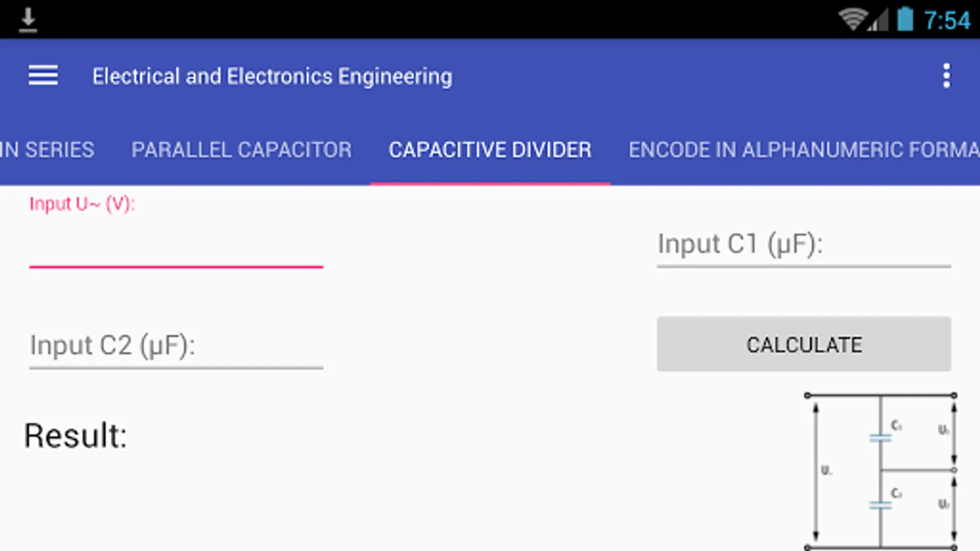Tap the cellular signal icon

point(879,21)
